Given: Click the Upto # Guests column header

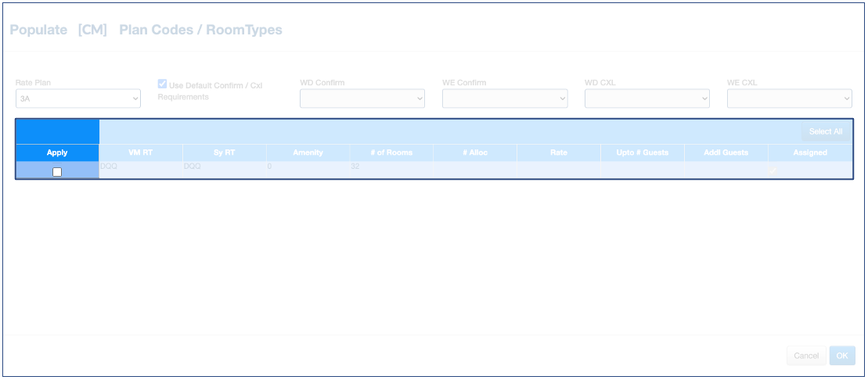Looking at the screenshot, I should click(643, 152).
